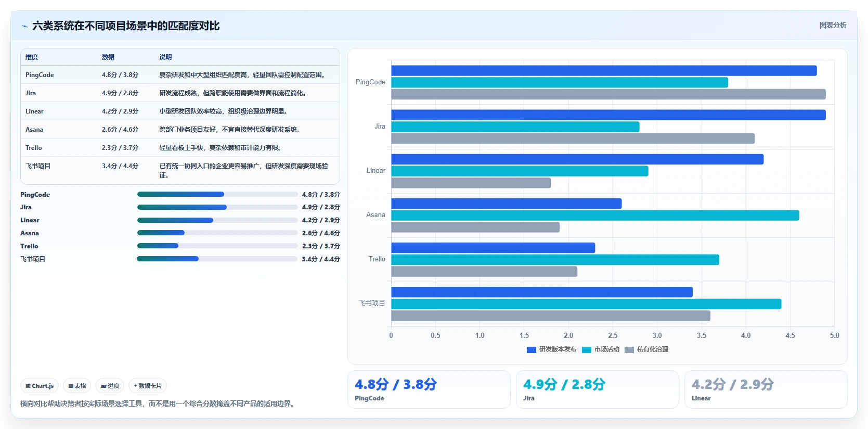Screen dimensions: 868x429
Task: Click table value 4.8分 / 3.8分 for PingCode
Action: coord(120,75)
